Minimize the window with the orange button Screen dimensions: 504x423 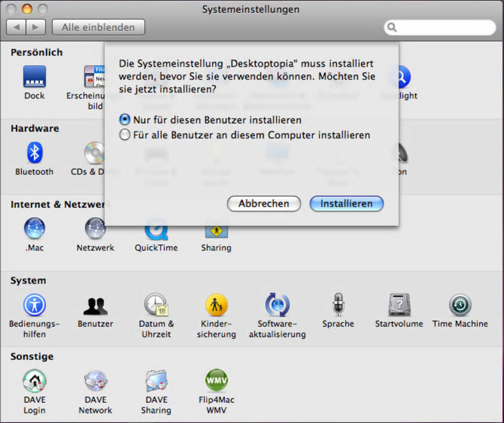pos(27,9)
